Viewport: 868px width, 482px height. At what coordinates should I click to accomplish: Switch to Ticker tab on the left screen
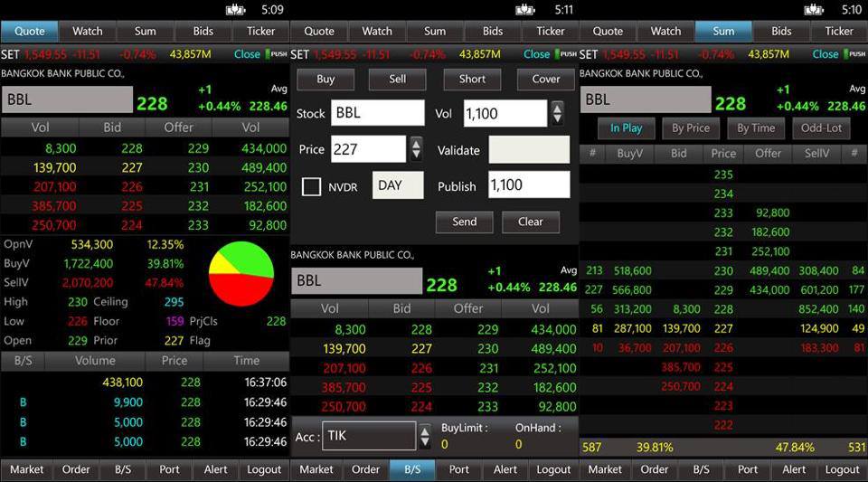click(x=260, y=32)
